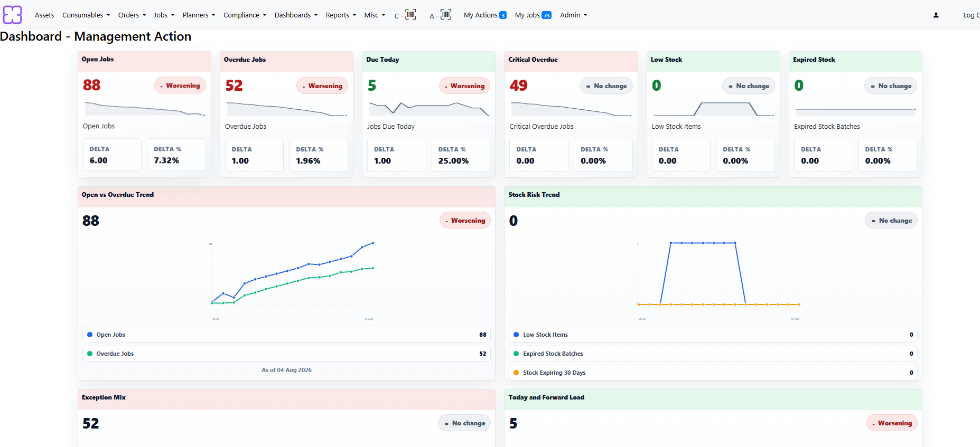The image size is (980, 447).
Task: Click the Log Out link
Action: (971, 15)
